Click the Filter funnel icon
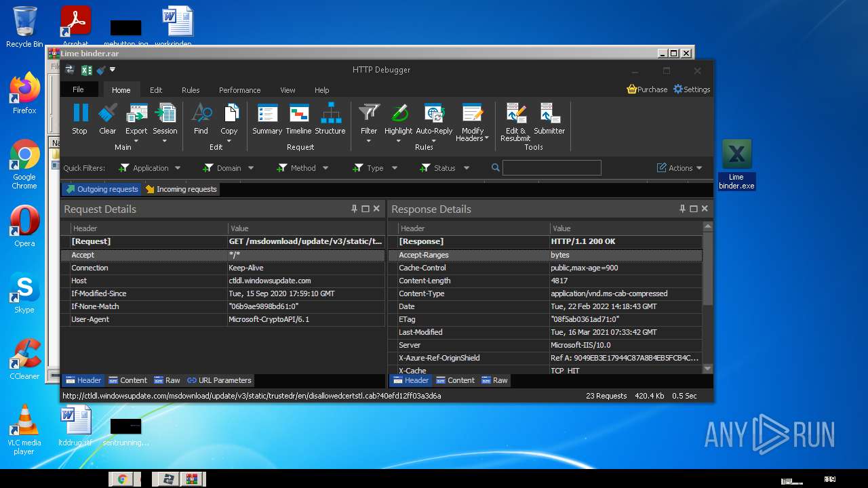This screenshot has height=488, width=868. tap(369, 113)
